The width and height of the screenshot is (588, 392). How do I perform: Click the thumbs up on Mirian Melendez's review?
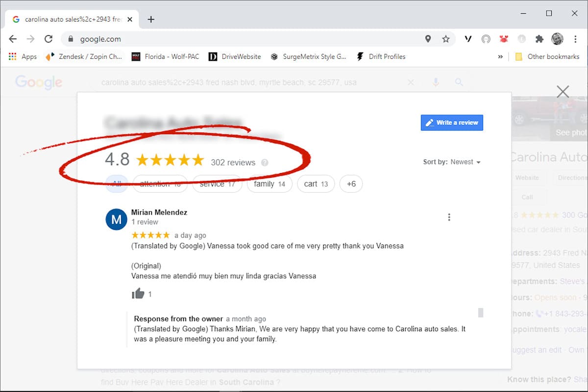pyautogui.click(x=139, y=294)
